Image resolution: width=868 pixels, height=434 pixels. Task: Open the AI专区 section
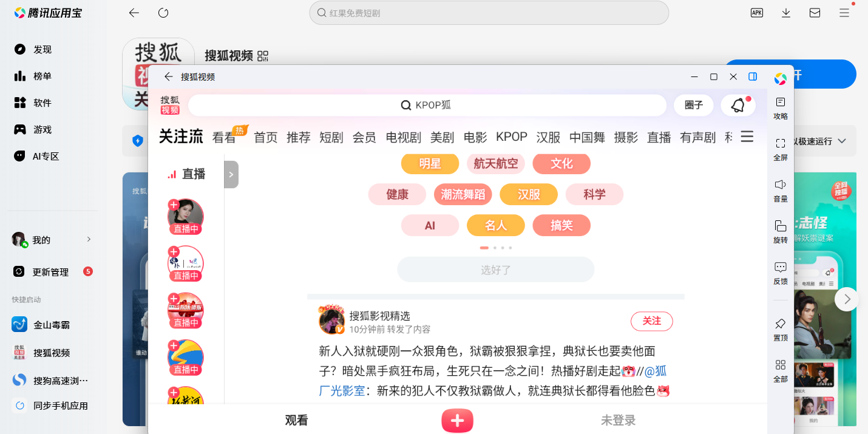37,156
